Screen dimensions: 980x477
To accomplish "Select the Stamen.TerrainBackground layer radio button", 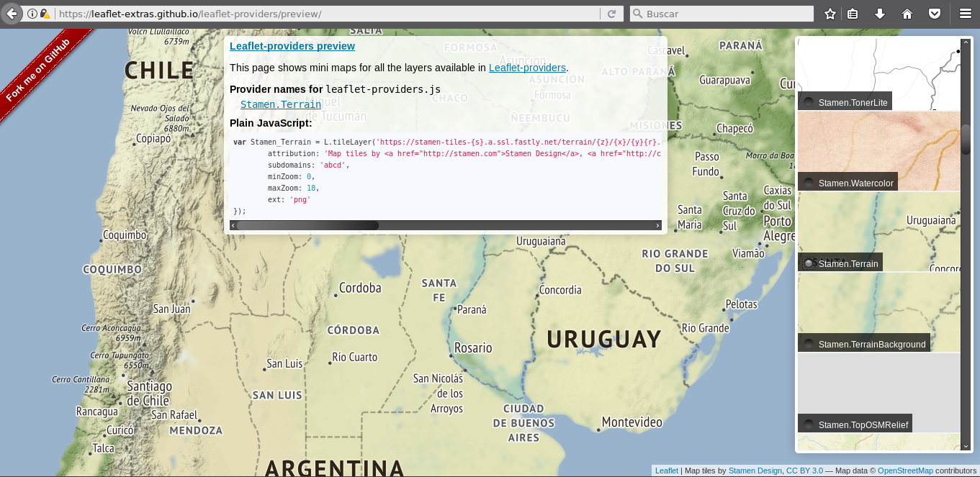I will tap(809, 344).
